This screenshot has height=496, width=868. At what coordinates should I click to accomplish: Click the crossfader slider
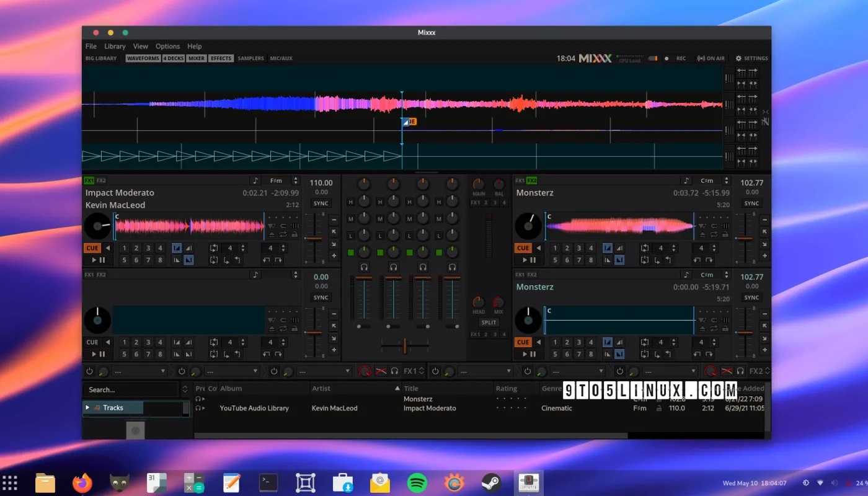(406, 345)
